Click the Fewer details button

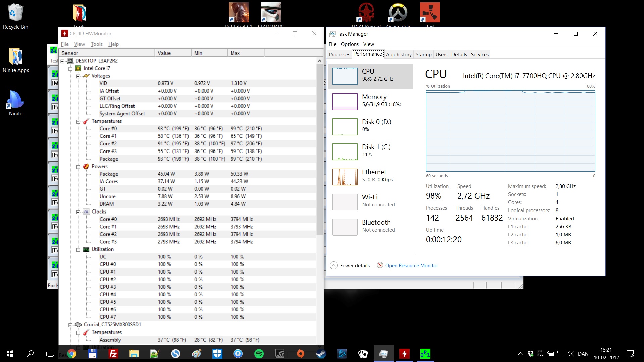click(x=350, y=265)
